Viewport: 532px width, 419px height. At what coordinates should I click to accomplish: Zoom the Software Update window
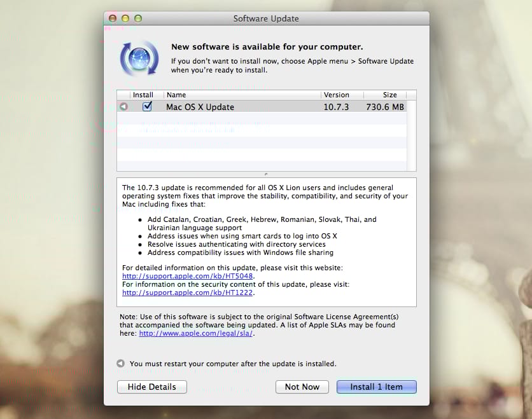[137, 18]
